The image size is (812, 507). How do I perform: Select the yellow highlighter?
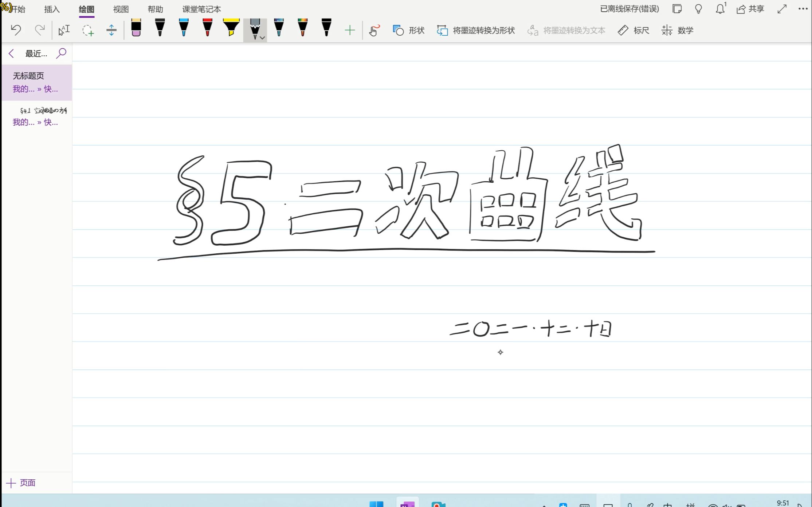coord(231,28)
